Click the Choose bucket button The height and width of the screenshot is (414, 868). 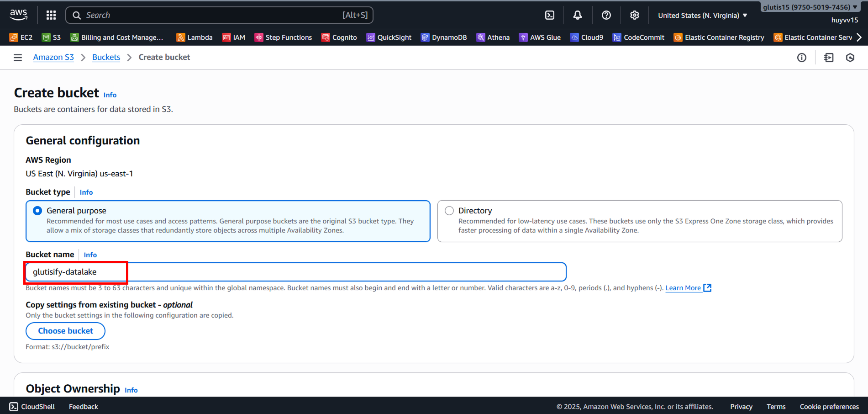65,331
